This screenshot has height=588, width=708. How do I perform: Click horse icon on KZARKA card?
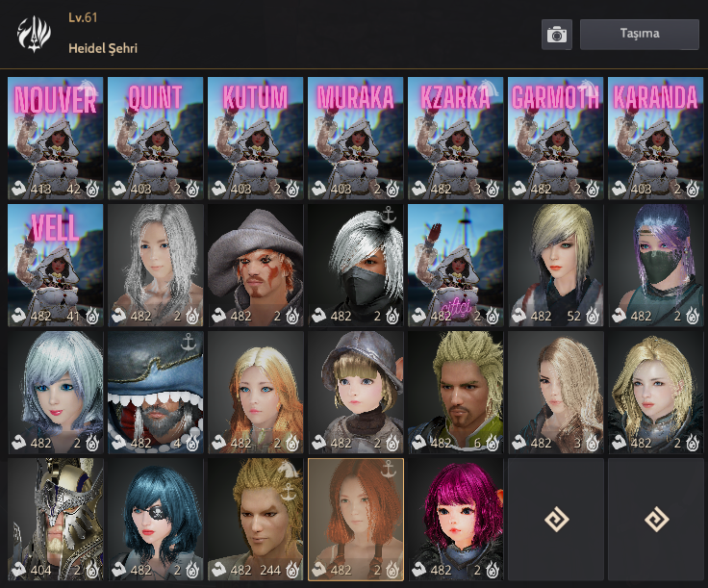click(489, 87)
